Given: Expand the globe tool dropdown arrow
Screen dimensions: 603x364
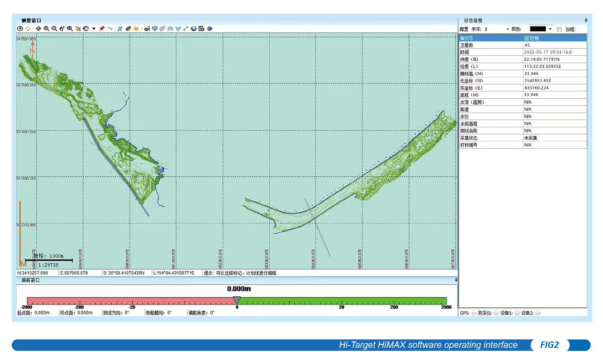Looking at the screenshot, I should [94, 29].
